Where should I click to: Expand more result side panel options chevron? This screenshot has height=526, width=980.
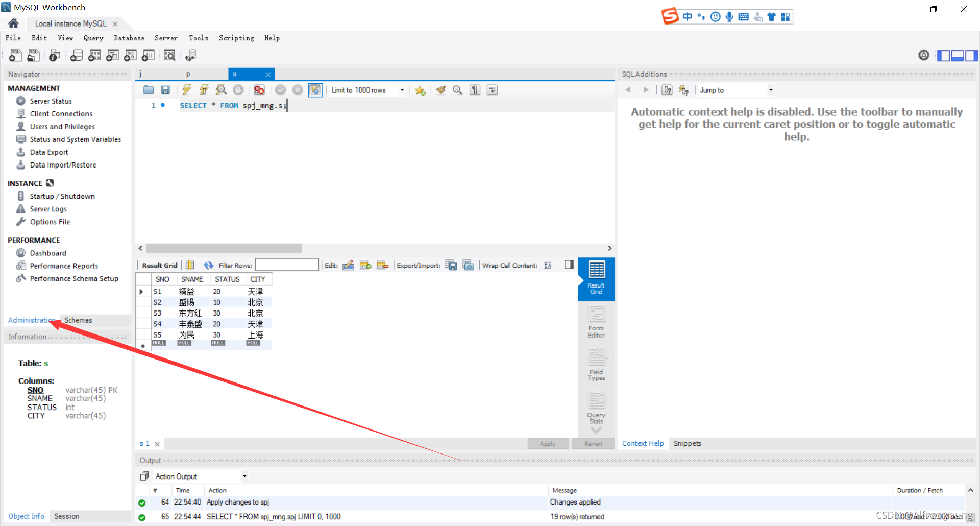[x=596, y=431]
